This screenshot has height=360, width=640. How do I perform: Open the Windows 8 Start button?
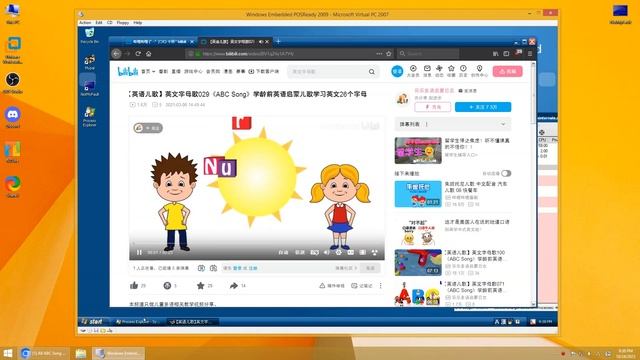(x=8, y=353)
